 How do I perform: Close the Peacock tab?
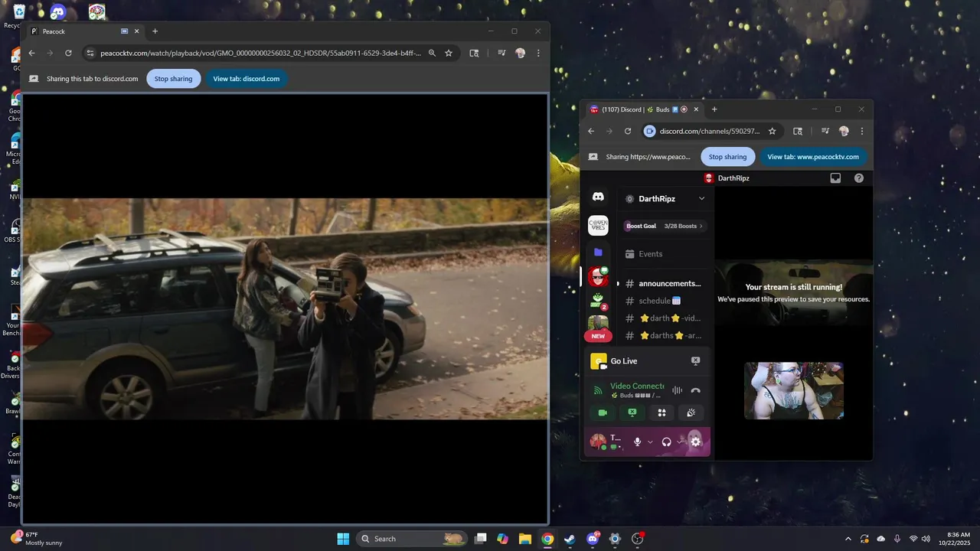(x=137, y=31)
